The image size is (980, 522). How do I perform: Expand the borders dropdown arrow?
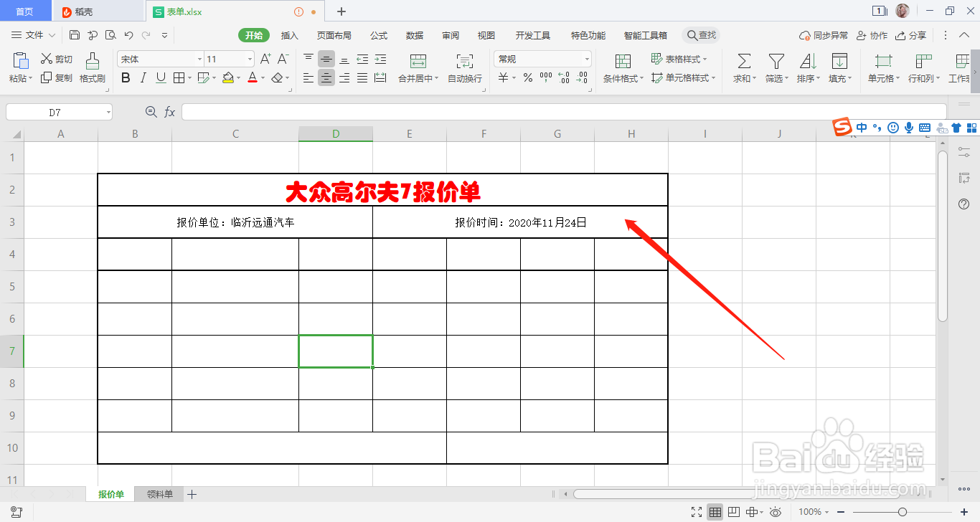(x=189, y=77)
